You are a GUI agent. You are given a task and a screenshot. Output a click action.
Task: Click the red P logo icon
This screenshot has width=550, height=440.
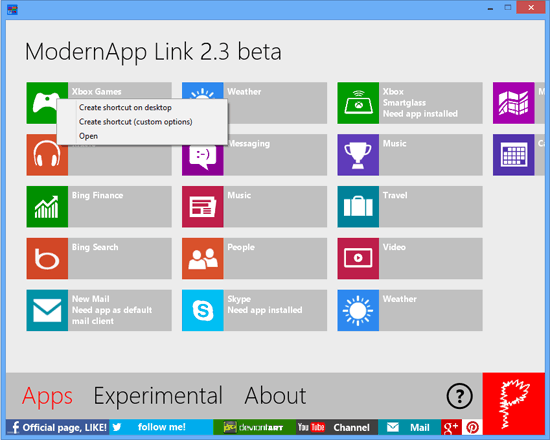point(514,404)
